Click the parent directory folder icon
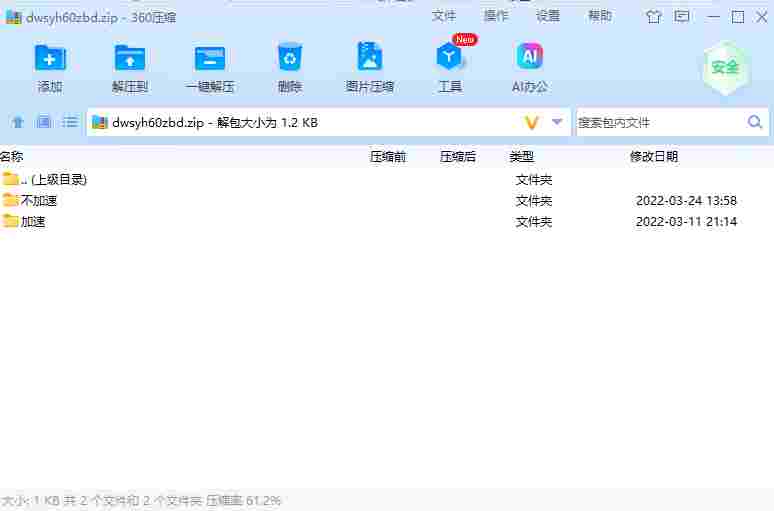This screenshot has height=511, width=774. tap(10, 179)
